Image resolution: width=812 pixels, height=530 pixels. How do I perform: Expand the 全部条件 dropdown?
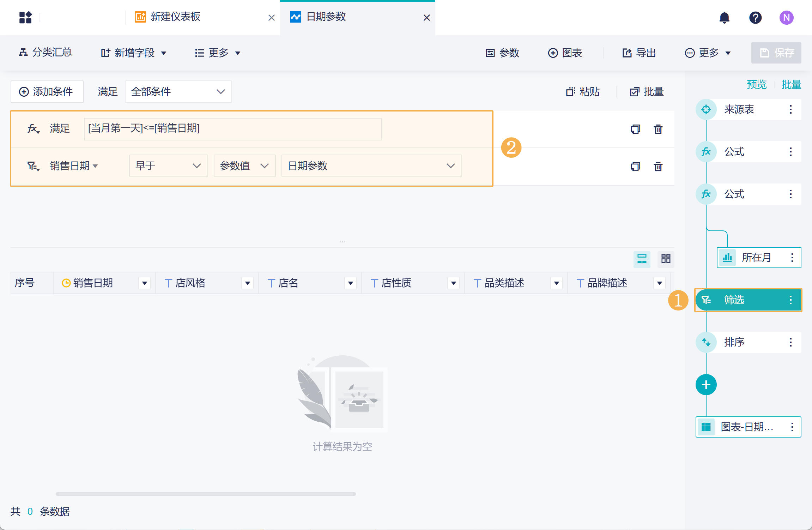pos(178,92)
